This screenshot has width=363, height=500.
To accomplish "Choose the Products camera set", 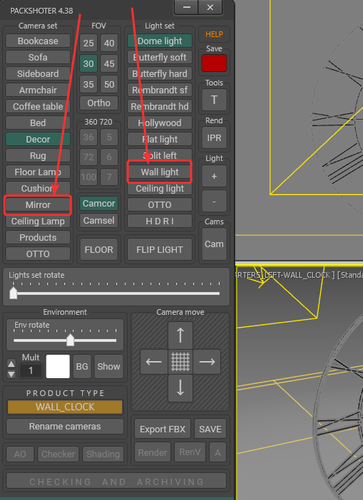I will 38,238.
